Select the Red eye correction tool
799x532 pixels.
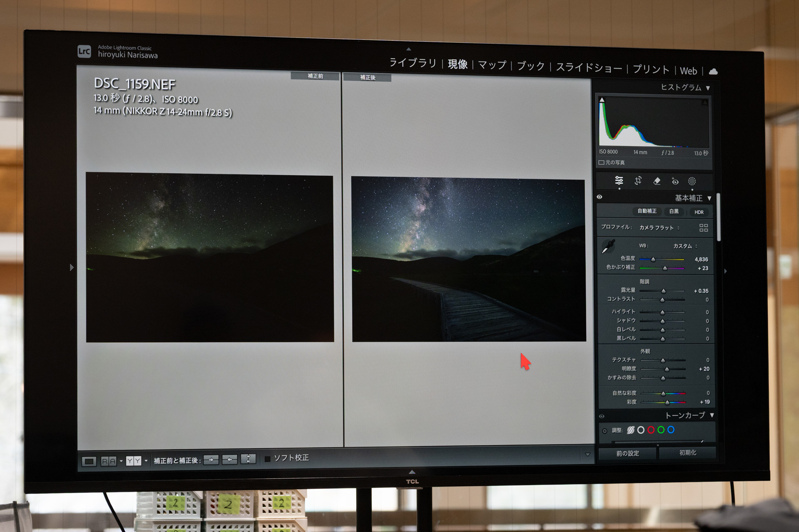click(x=675, y=181)
